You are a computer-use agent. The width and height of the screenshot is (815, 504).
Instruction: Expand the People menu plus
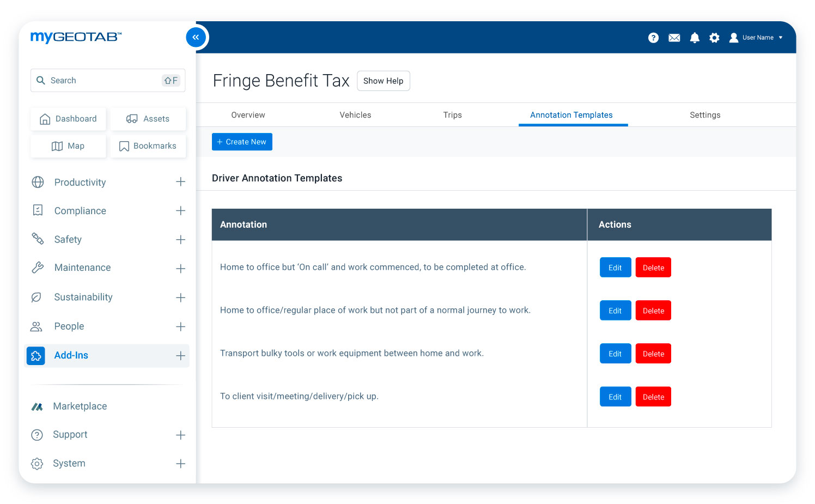click(181, 326)
